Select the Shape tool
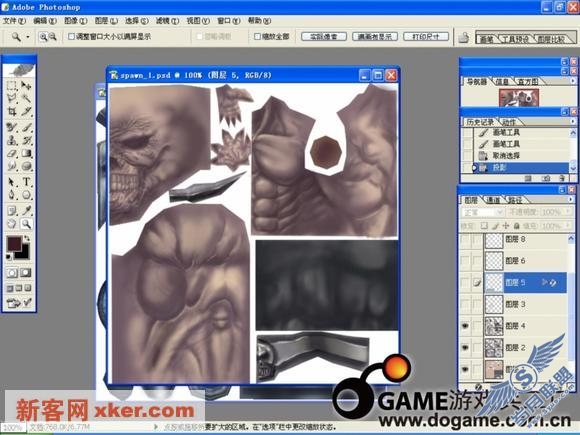The width and height of the screenshot is (580, 435). pyautogui.click(x=26, y=195)
